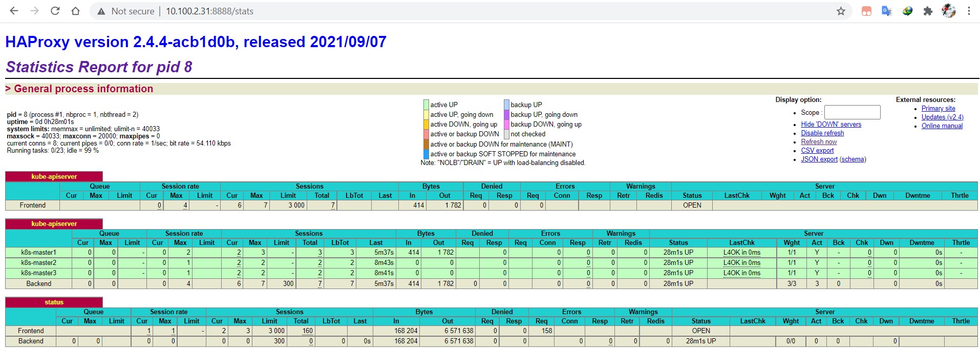This screenshot has width=980, height=349.
Task: Click the address bar URL 10.100.2.31:8888/stats
Action: click(x=209, y=11)
